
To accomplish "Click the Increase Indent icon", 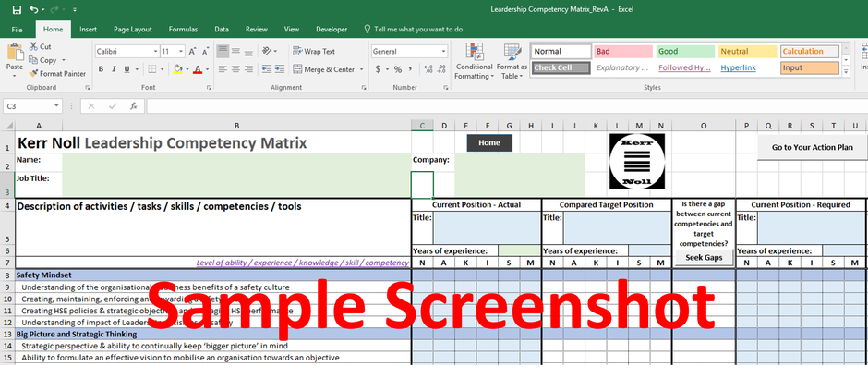I will click(279, 69).
